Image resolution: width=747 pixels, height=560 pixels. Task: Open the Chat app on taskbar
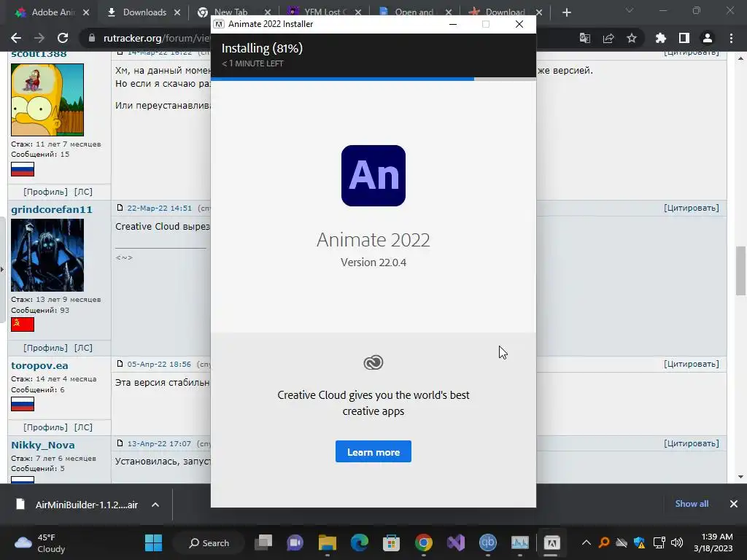click(295, 542)
